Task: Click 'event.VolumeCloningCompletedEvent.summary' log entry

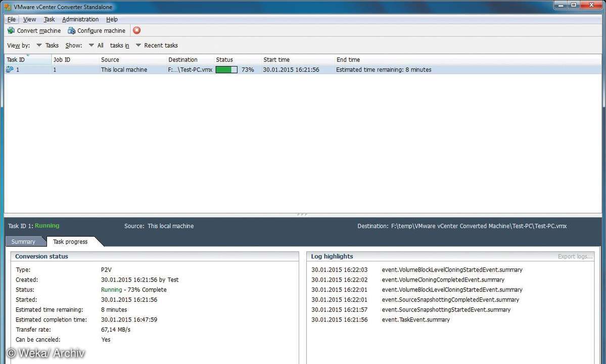Action: (x=443, y=280)
